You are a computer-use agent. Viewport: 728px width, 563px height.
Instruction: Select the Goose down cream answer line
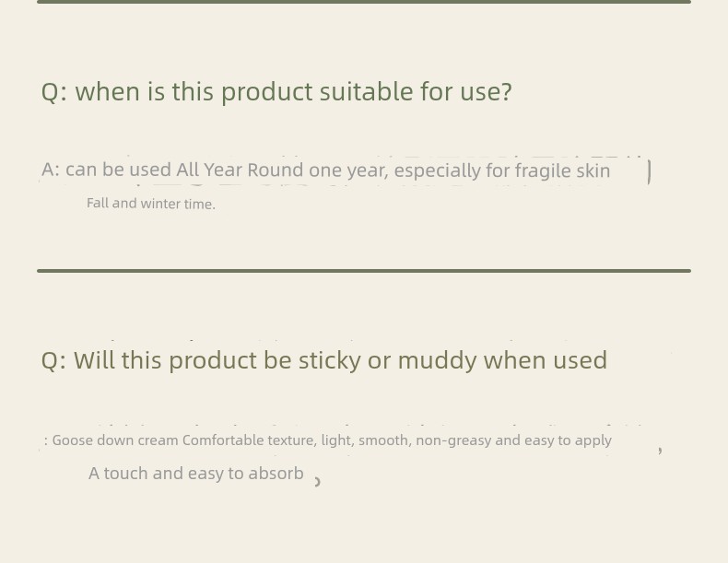pos(328,440)
